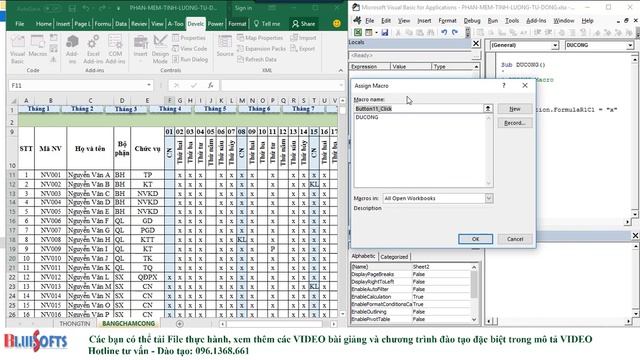Click the Tháng 5 button
This screenshot has height=360, width=640.
pos(215,109)
